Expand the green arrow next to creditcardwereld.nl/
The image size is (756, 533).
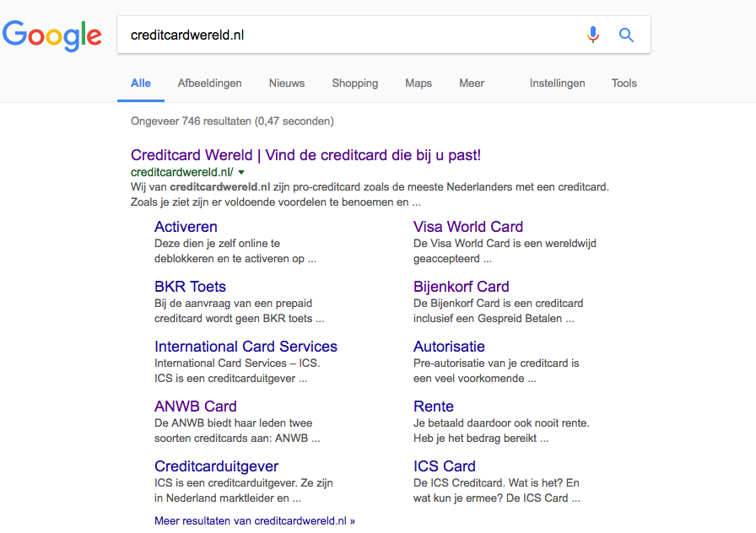[x=241, y=172]
